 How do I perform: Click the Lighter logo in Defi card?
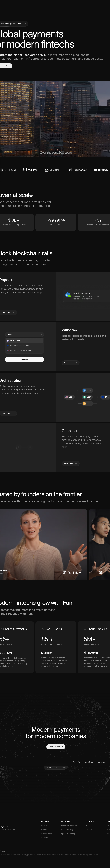[47, 653]
